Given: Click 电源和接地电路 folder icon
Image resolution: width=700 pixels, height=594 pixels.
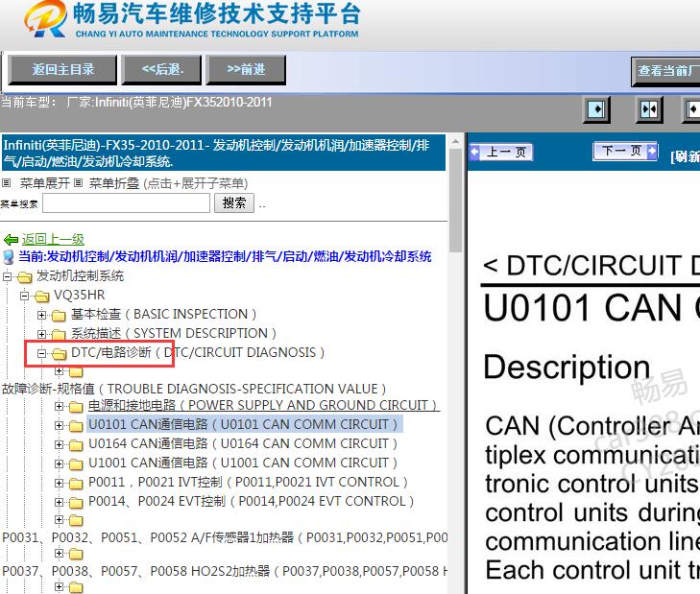Looking at the screenshot, I should pyautogui.click(x=76, y=407).
